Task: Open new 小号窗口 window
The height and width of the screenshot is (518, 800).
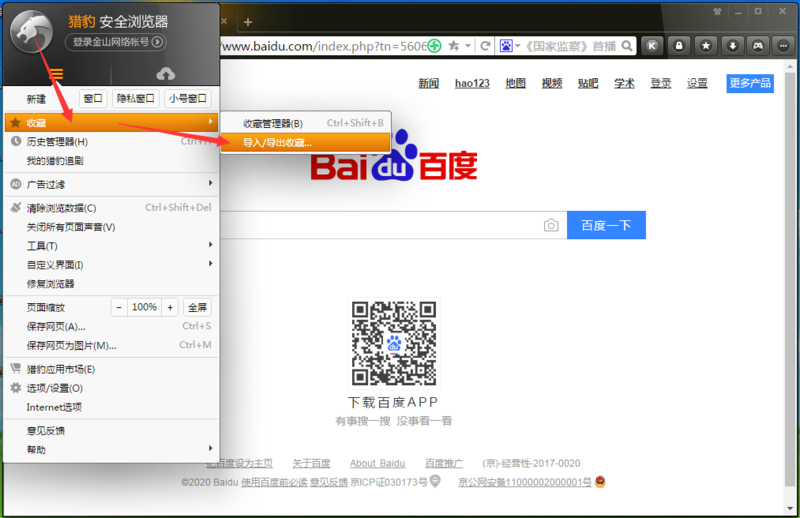Action: pos(188,98)
